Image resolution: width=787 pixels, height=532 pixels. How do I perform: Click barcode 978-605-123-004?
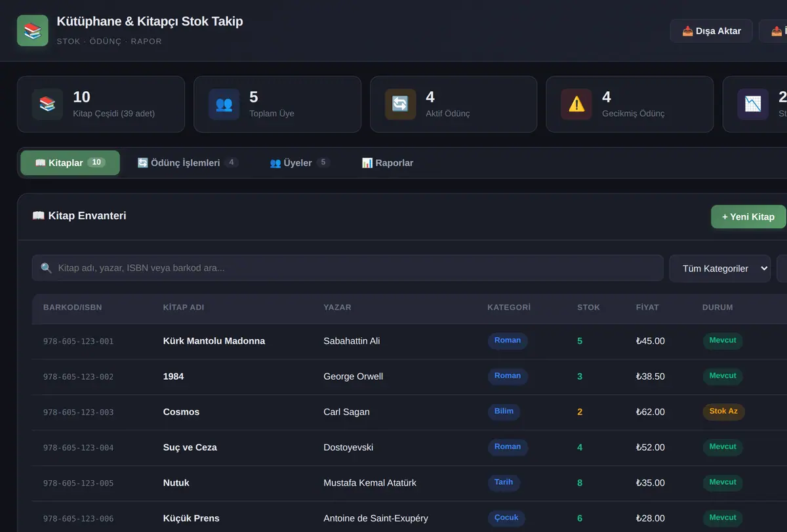pos(79,447)
